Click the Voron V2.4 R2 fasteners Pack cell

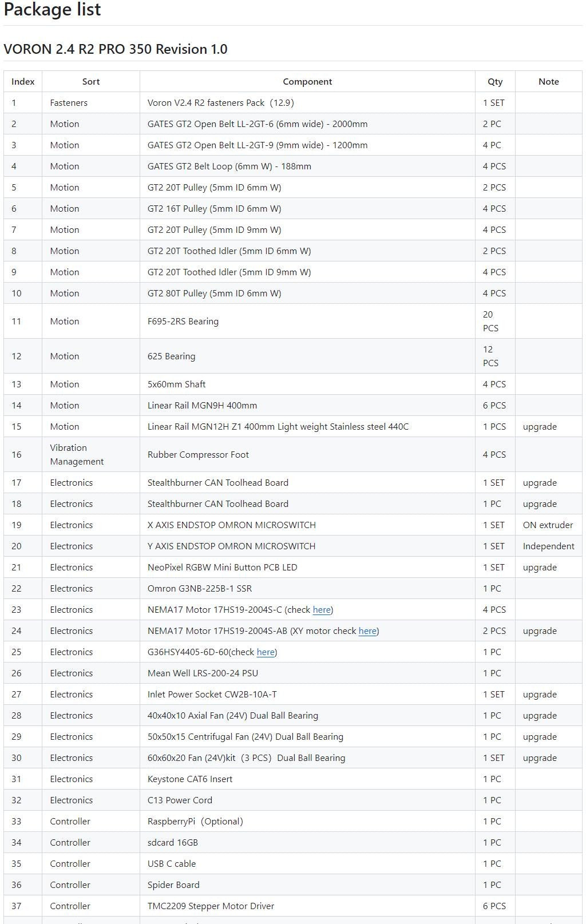pos(307,103)
